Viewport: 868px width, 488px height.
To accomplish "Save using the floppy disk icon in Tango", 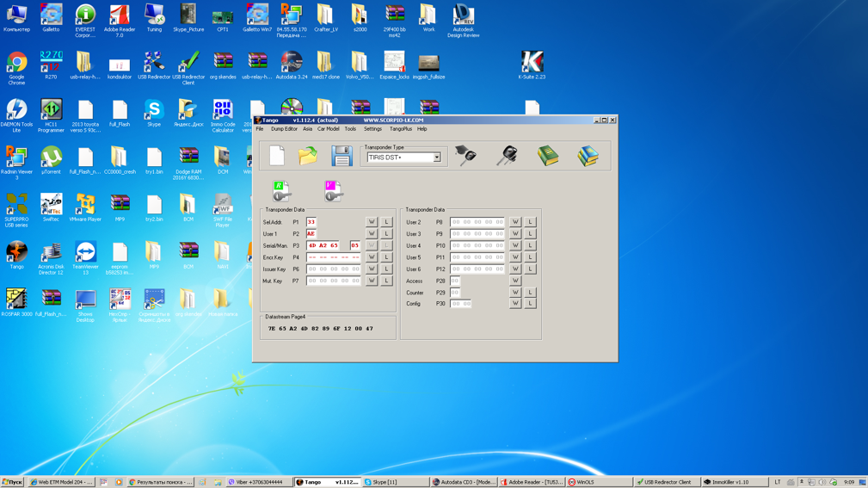I will [x=342, y=156].
